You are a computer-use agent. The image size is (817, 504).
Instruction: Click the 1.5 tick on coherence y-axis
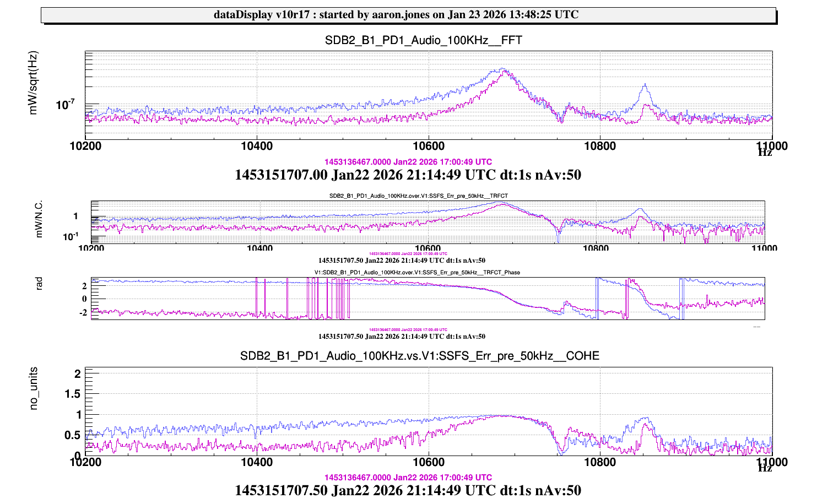73,394
